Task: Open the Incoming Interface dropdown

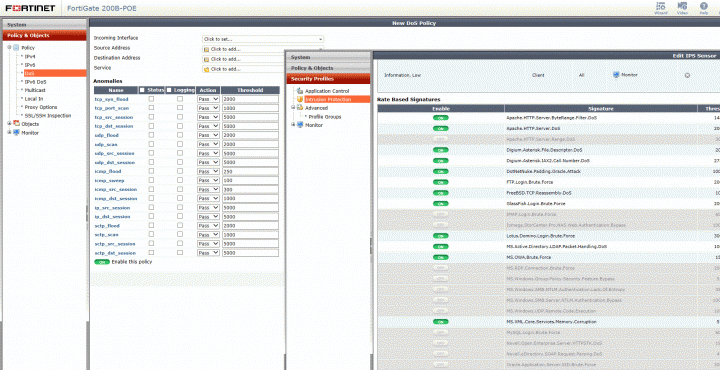Action: click(263, 39)
